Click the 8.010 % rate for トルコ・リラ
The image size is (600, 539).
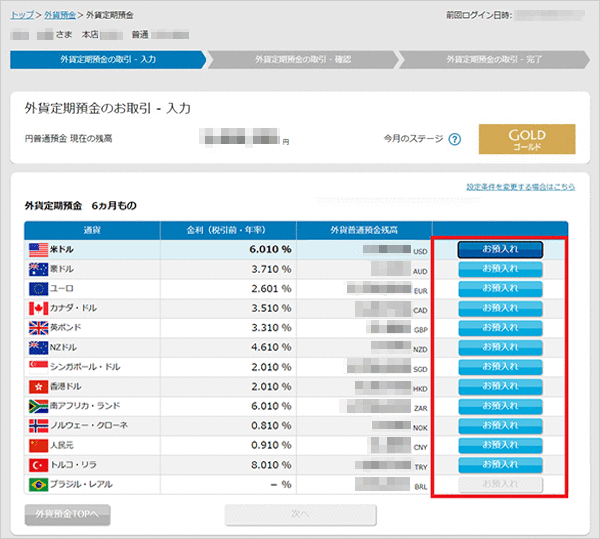pos(271,465)
